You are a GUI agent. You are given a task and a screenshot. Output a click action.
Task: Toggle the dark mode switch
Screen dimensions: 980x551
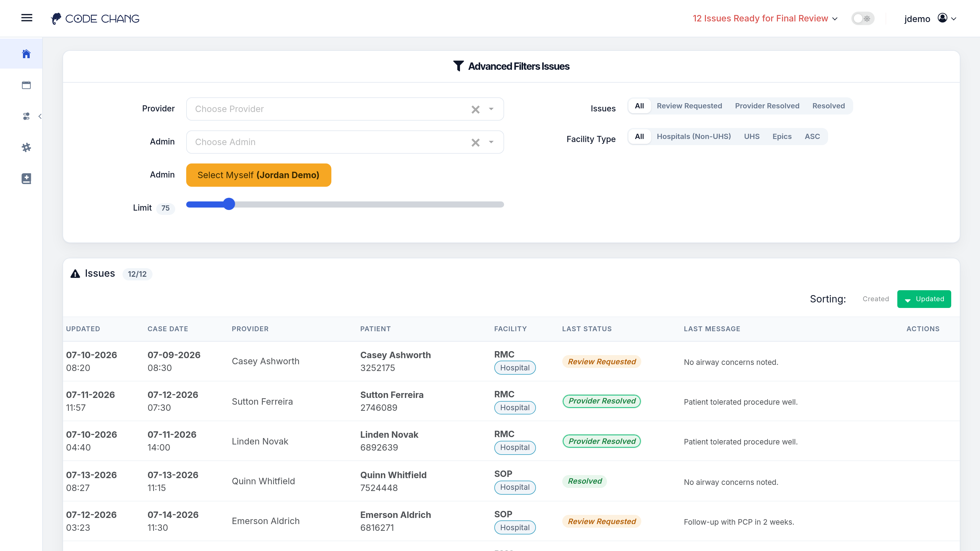click(x=862, y=18)
